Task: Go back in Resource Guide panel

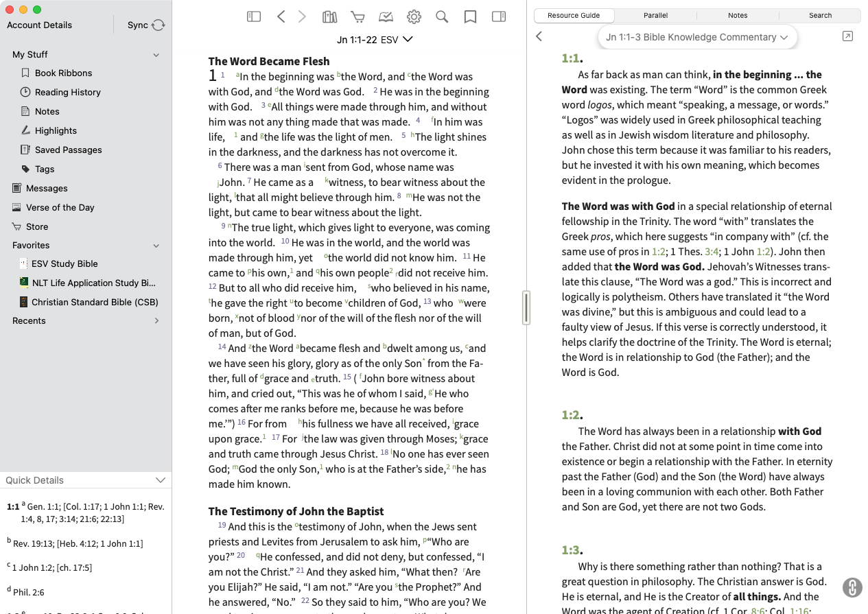Action: 539,36
